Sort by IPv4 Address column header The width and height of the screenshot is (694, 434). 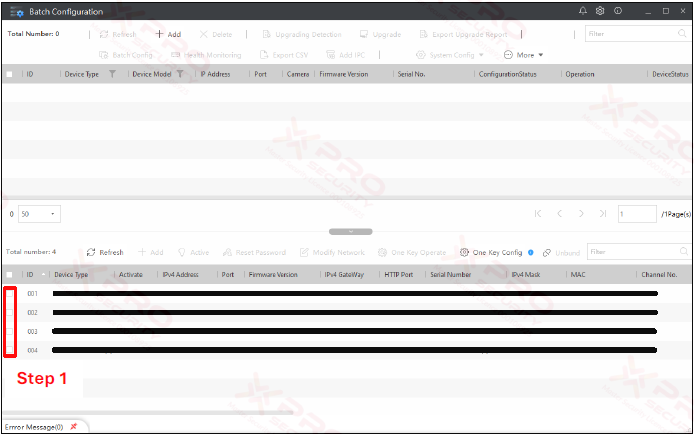180,274
